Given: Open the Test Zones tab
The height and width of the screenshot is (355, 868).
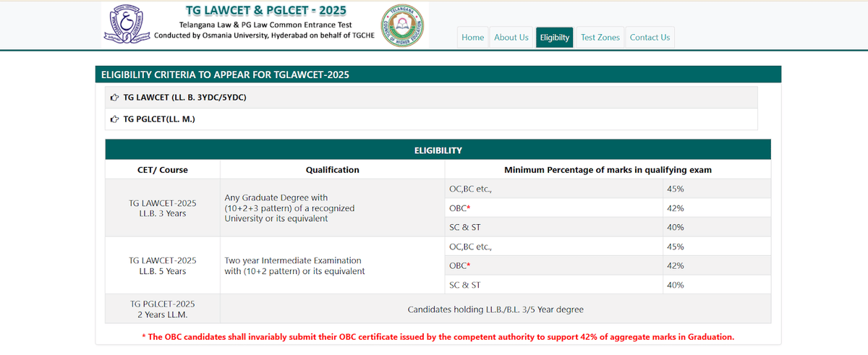Looking at the screenshot, I should (600, 38).
